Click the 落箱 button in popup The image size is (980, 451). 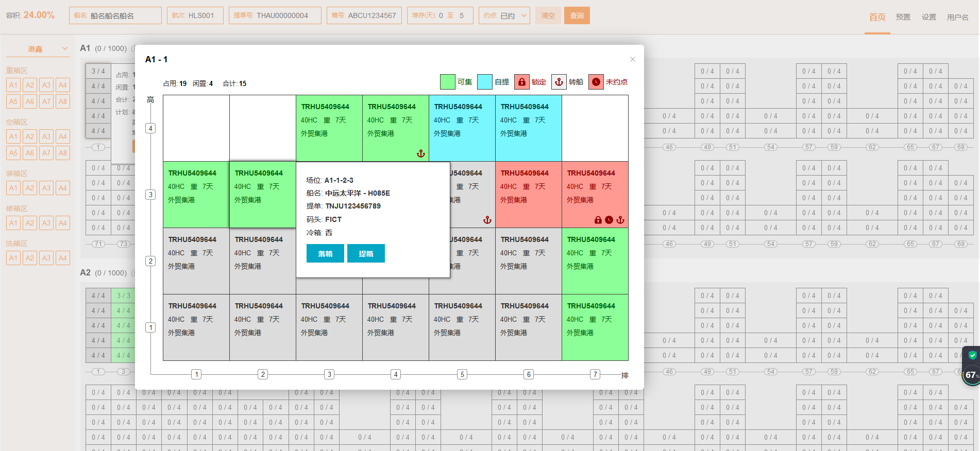(x=325, y=253)
